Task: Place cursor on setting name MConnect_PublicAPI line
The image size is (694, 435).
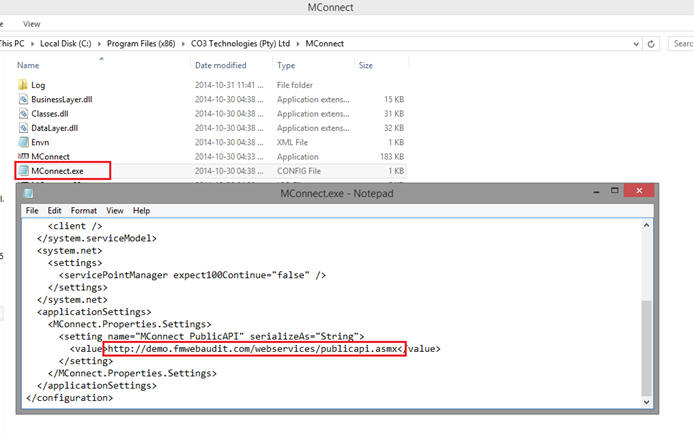Action: pos(212,336)
